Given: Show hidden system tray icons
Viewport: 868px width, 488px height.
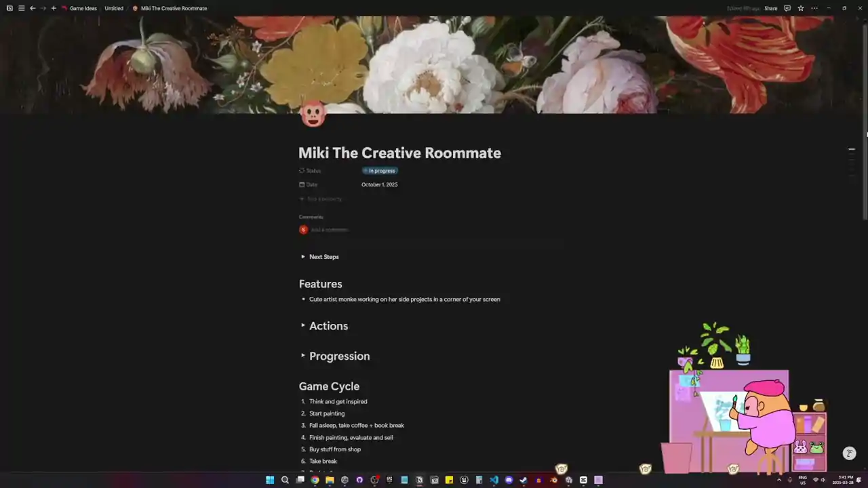Looking at the screenshot, I should [778, 480].
